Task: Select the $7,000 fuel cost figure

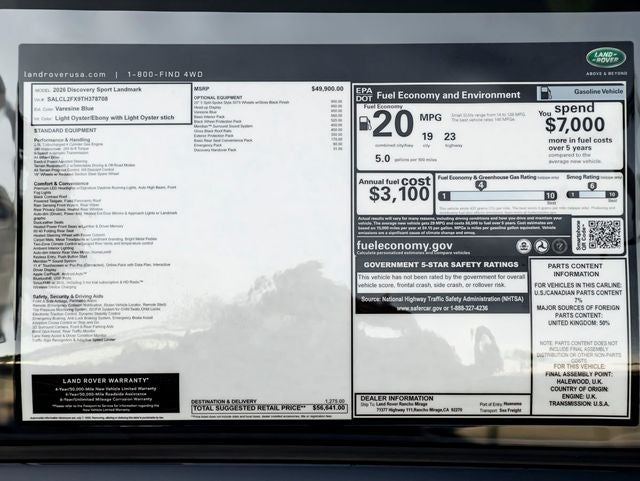Action: pos(575,125)
